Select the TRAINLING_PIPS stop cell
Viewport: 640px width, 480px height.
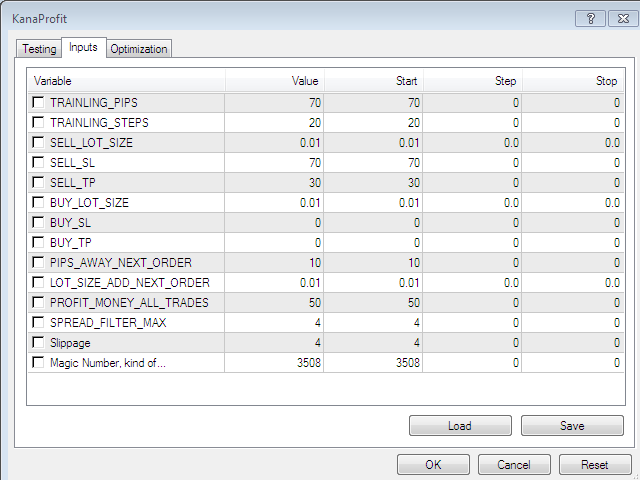tap(573, 102)
